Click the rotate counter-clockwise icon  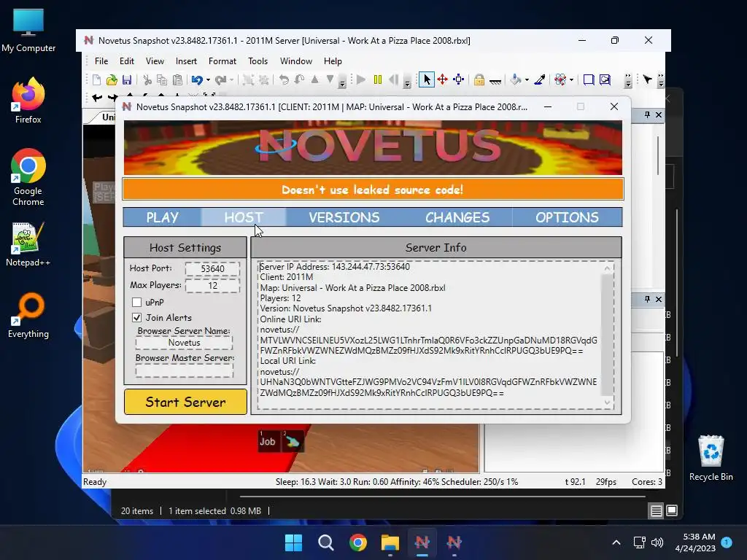(284, 79)
